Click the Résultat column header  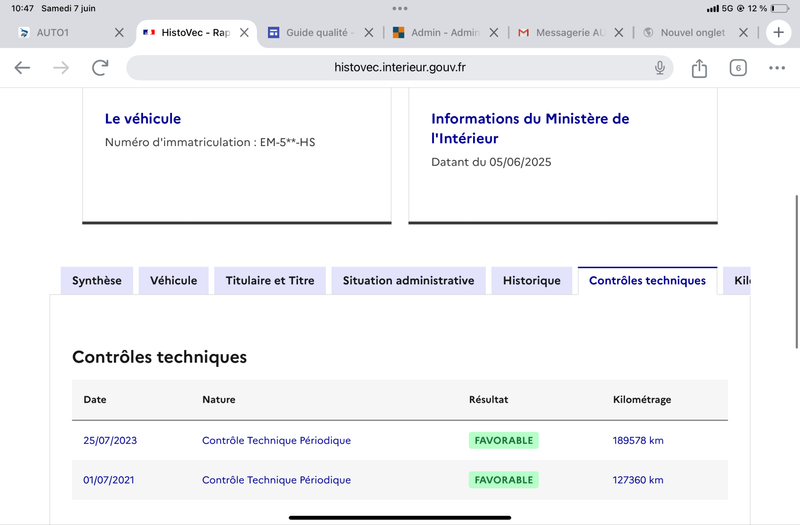488,399
